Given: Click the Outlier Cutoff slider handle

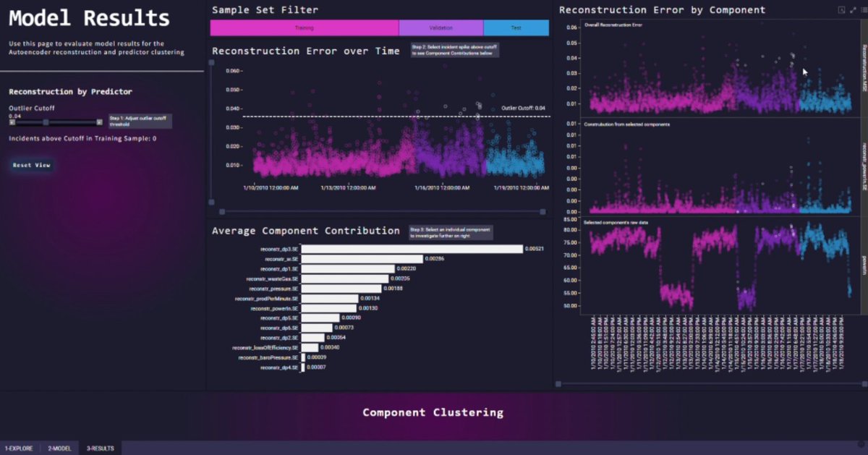Looking at the screenshot, I should [46, 122].
